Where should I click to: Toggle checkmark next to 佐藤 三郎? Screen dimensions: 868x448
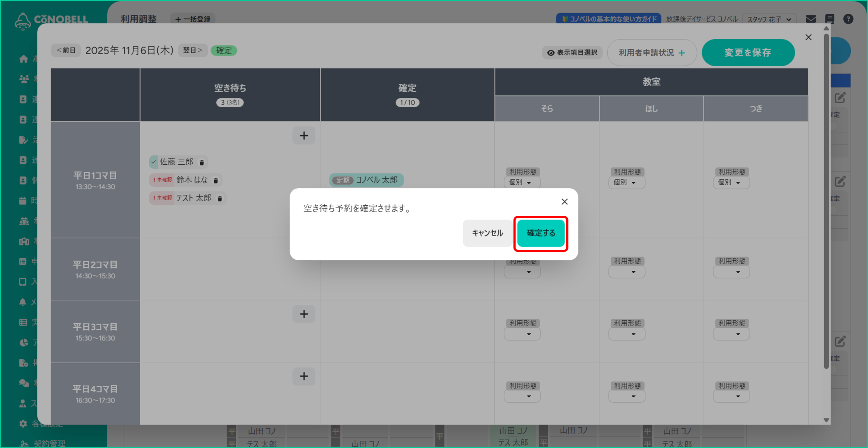pos(154,162)
